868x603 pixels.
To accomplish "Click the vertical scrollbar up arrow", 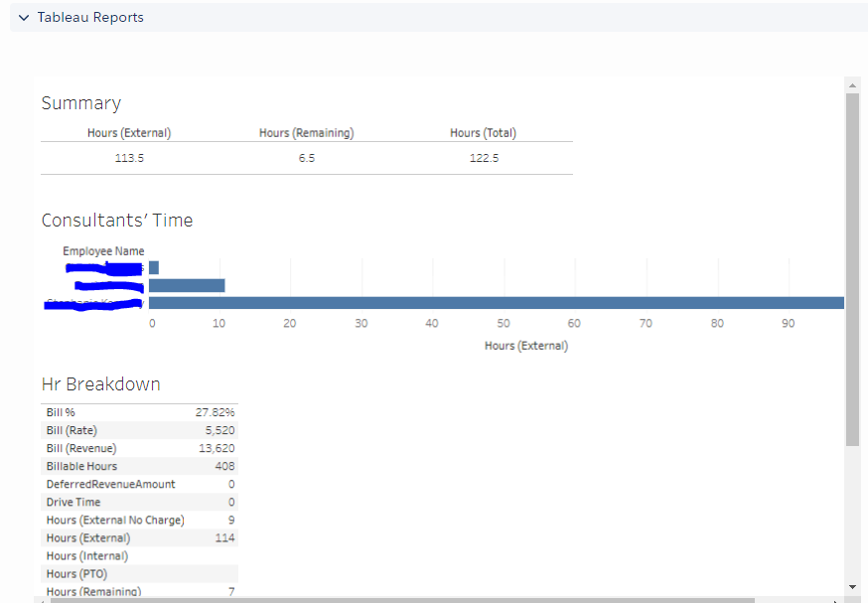I will click(x=852, y=85).
